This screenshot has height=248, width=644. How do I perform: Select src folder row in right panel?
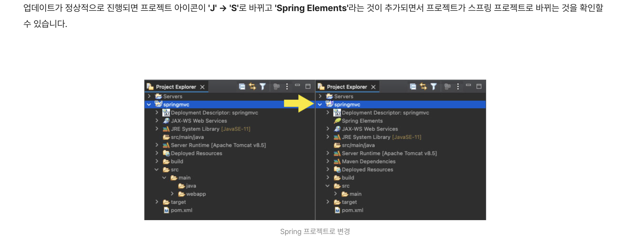[400, 186]
